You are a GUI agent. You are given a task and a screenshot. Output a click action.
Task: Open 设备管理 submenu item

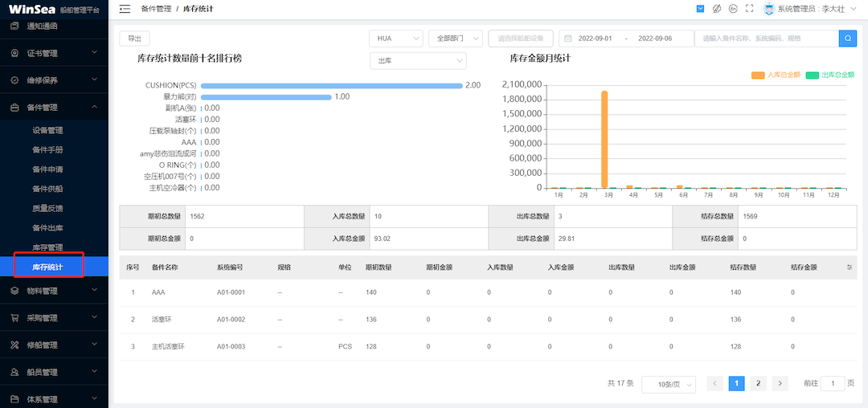pos(47,131)
